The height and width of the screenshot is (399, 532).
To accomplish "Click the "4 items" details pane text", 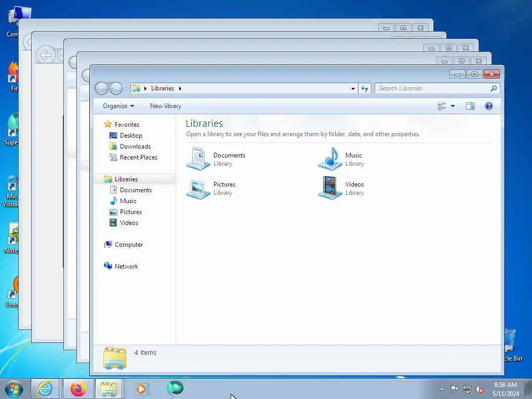I will click(x=145, y=353).
